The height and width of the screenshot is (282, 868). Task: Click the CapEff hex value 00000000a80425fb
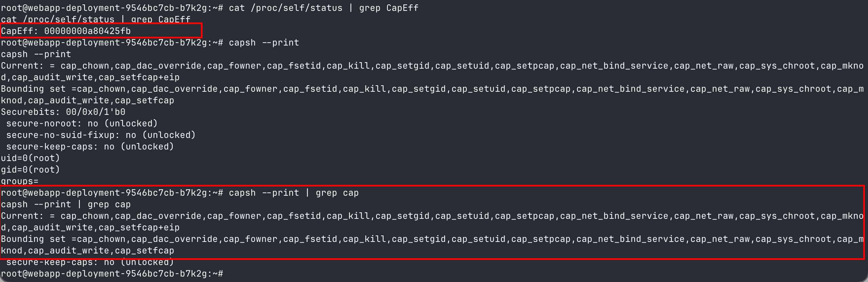coord(88,31)
